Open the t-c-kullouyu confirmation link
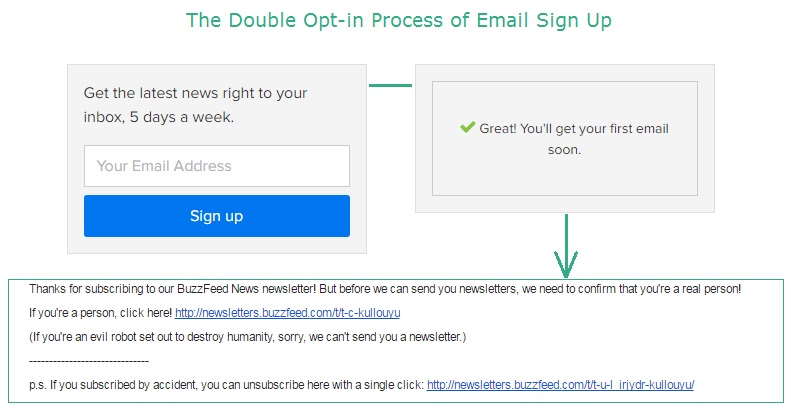The image size is (791, 409). click(x=288, y=313)
